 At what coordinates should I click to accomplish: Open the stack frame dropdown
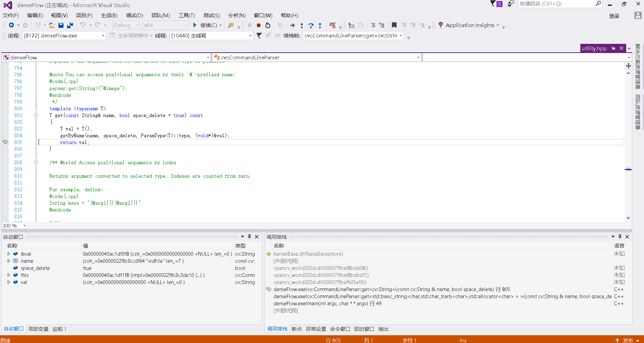(353, 36)
